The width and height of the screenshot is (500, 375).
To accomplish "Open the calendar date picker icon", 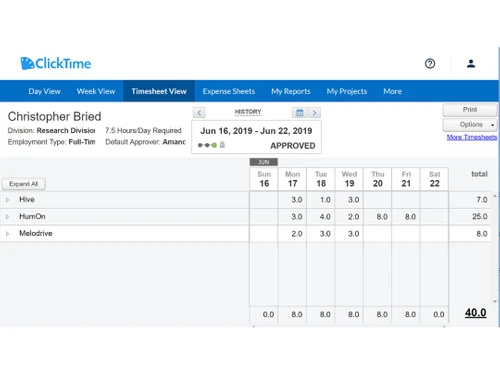I will (300, 113).
